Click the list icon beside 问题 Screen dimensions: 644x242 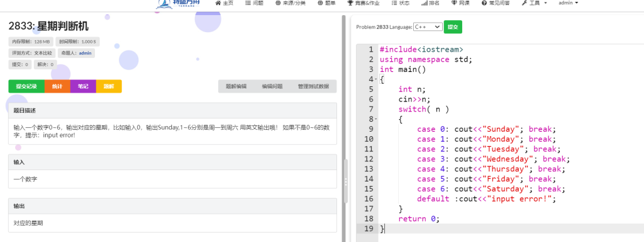click(248, 3)
